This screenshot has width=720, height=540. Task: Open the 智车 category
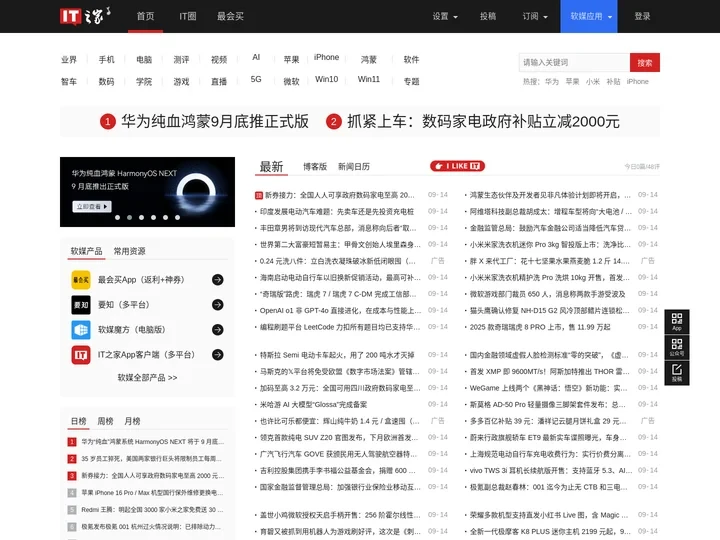coord(69,82)
